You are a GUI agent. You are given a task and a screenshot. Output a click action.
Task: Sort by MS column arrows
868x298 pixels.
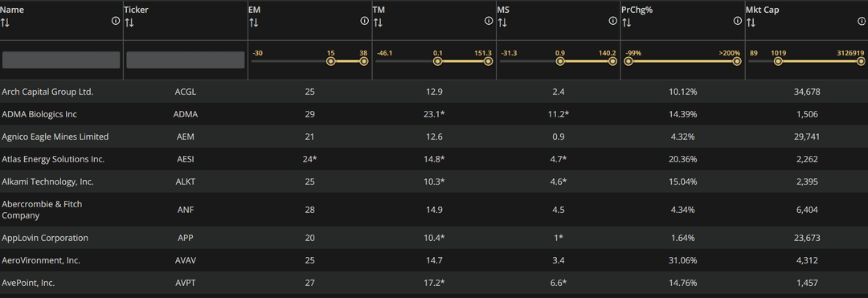(x=502, y=22)
